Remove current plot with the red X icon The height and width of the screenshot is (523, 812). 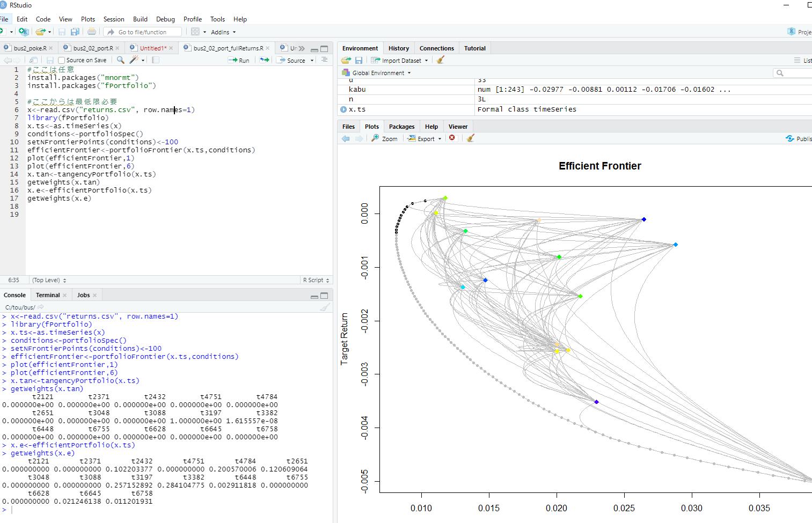click(x=452, y=138)
